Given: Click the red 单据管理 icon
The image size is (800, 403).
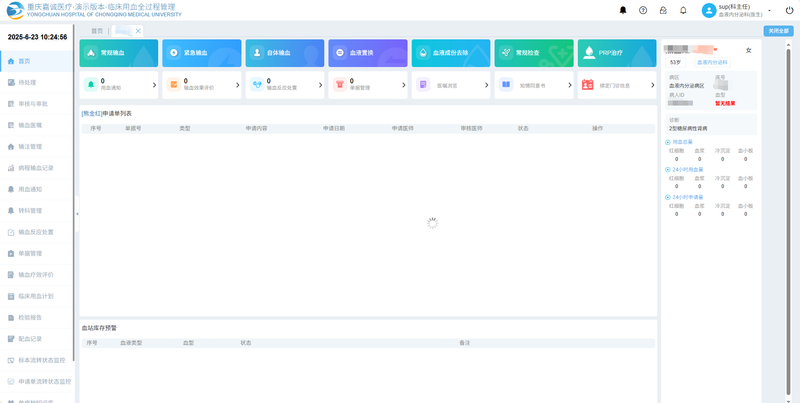Looking at the screenshot, I should pyautogui.click(x=340, y=85).
